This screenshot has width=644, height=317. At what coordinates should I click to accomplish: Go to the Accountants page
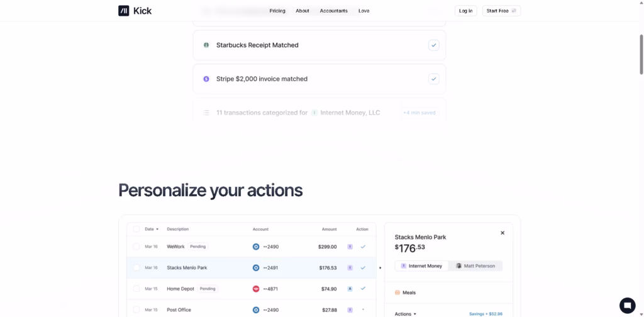click(333, 11)
